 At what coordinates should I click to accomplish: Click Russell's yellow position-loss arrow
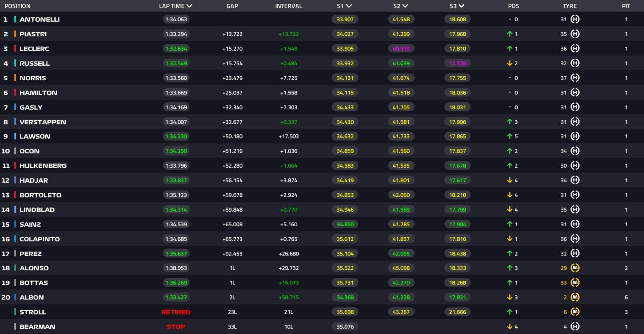(x=509, y=63)
